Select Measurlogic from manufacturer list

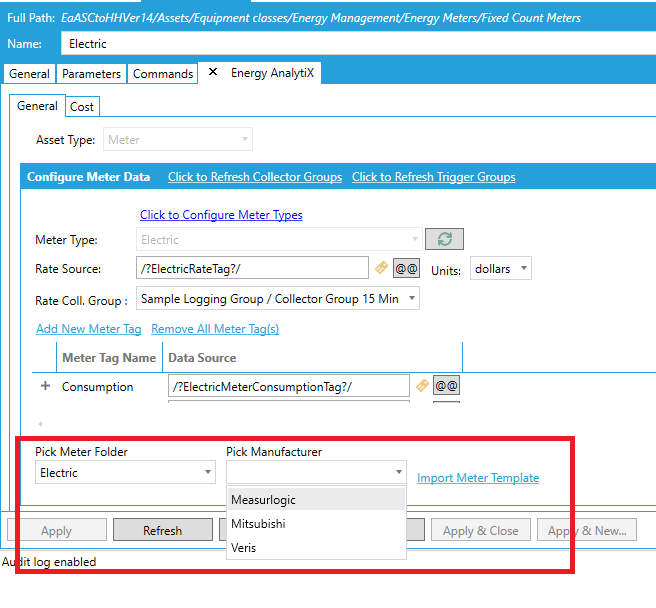(x=263, y=499)
